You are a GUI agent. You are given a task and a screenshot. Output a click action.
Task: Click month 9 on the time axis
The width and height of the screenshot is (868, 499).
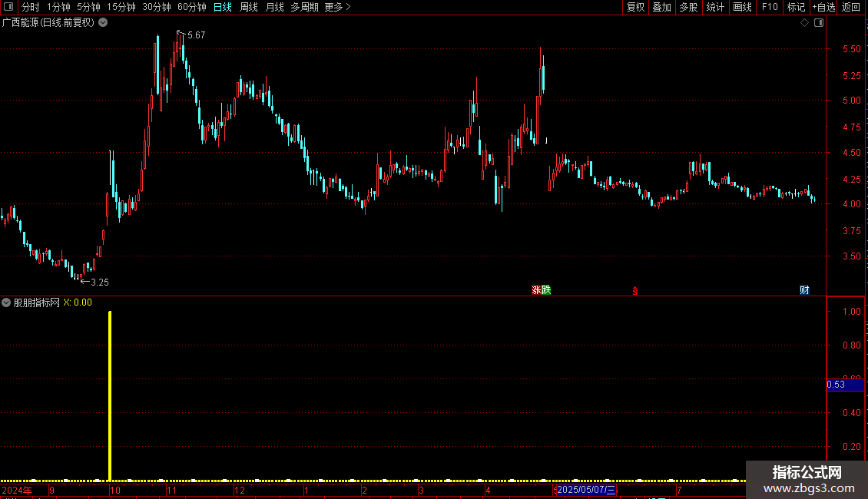click(52, 490)
